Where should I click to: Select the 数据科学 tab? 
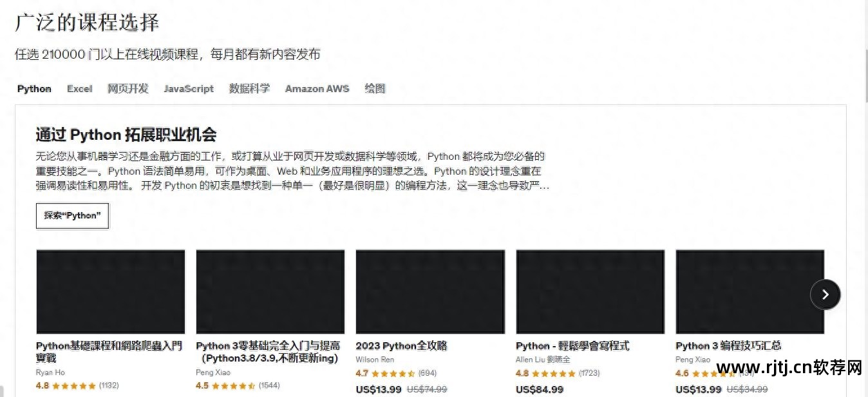249,89
